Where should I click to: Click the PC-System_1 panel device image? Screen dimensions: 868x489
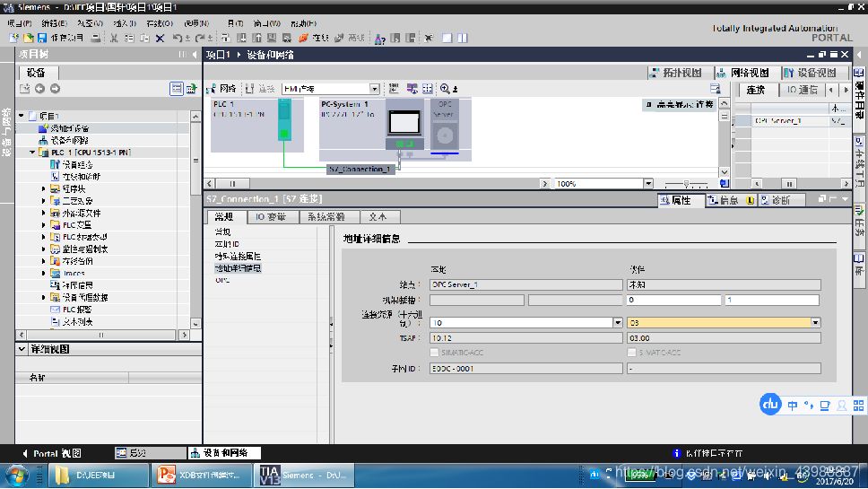(x=404, y=124)
